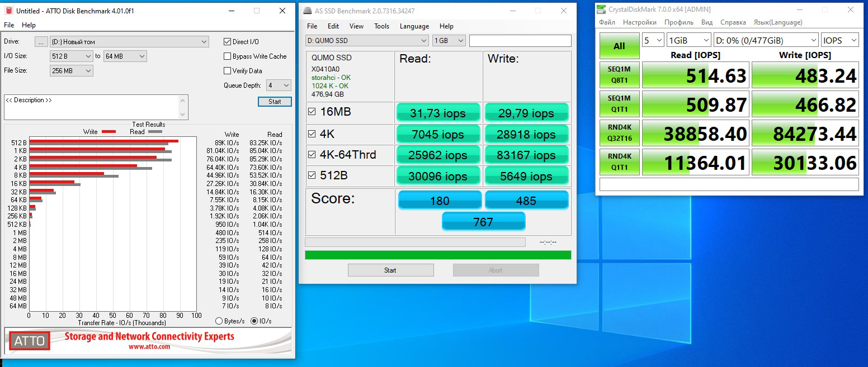This screenshot has width=868, height=367.
Task: Click the 83167 iops write result
Action: 526,155
